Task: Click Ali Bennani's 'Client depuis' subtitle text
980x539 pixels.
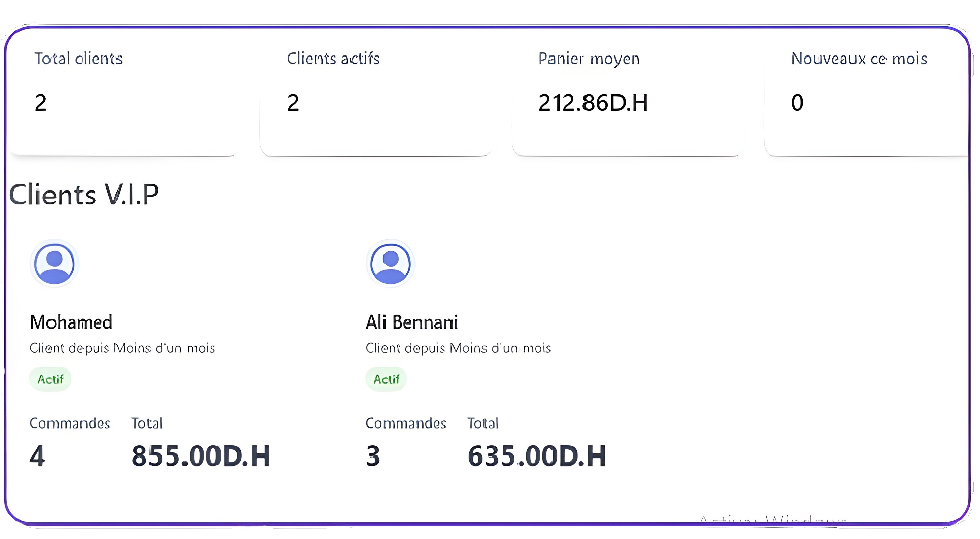Action: pos(458,348)
